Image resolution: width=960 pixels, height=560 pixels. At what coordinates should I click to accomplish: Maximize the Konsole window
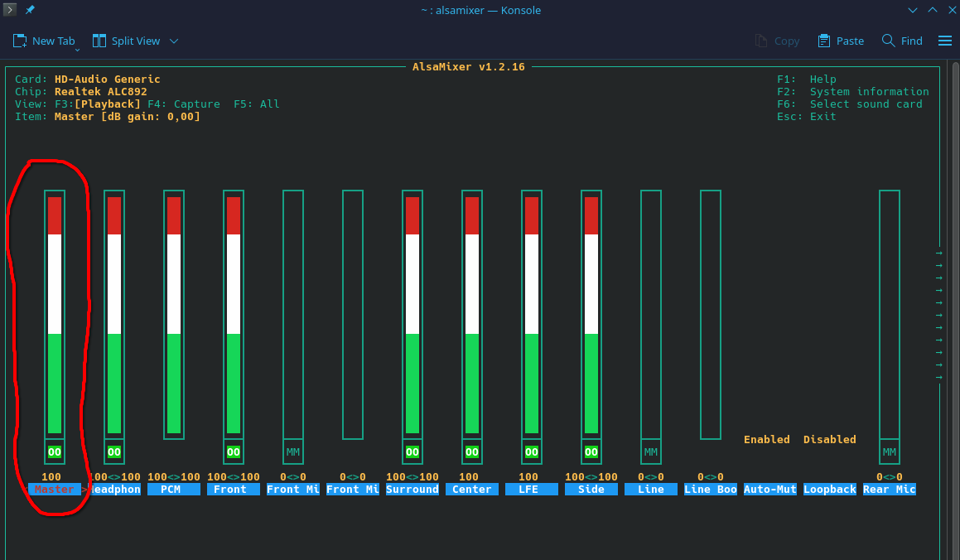(933, 10)
